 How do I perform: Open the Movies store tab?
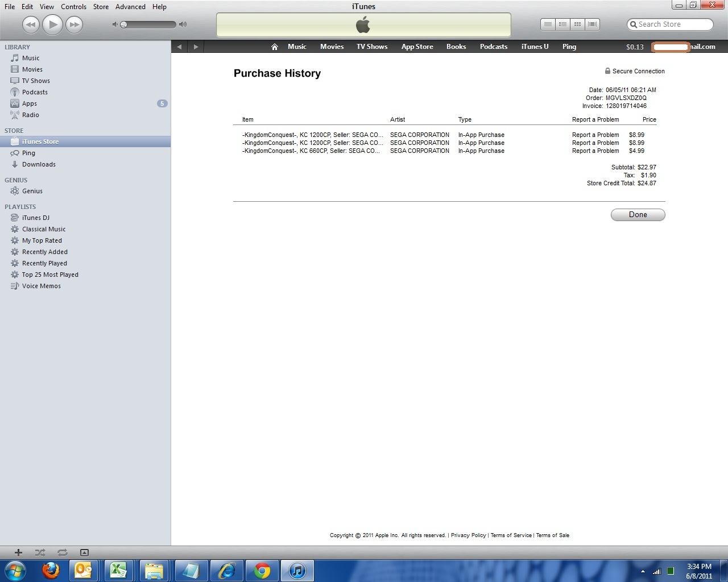pos(332,47)
